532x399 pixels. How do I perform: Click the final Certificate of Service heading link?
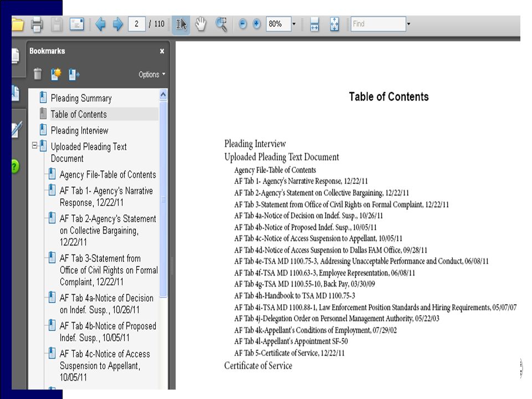[258, 366]
